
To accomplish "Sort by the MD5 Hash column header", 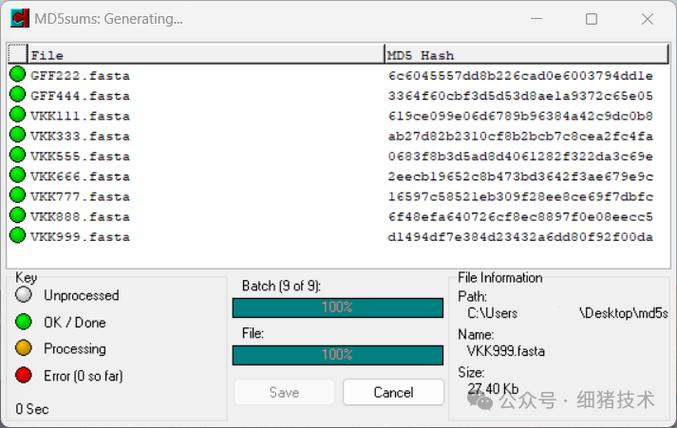I will (x=527, y=55).
